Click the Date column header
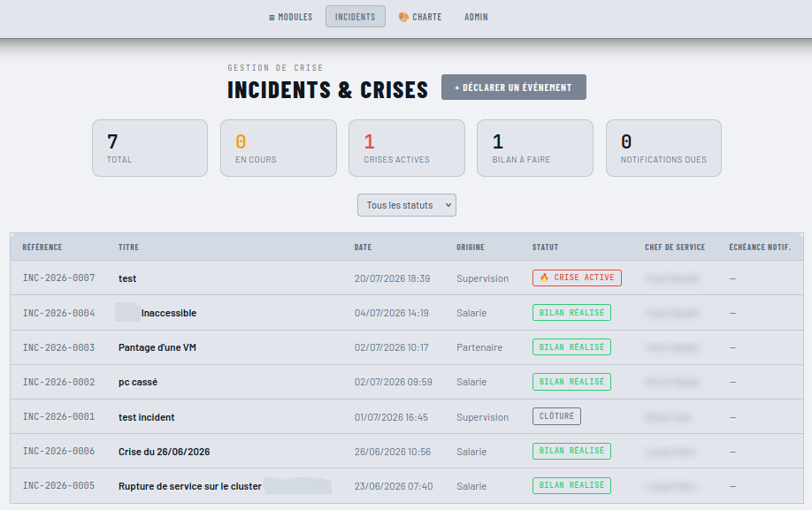 click(x=363, y=247)
